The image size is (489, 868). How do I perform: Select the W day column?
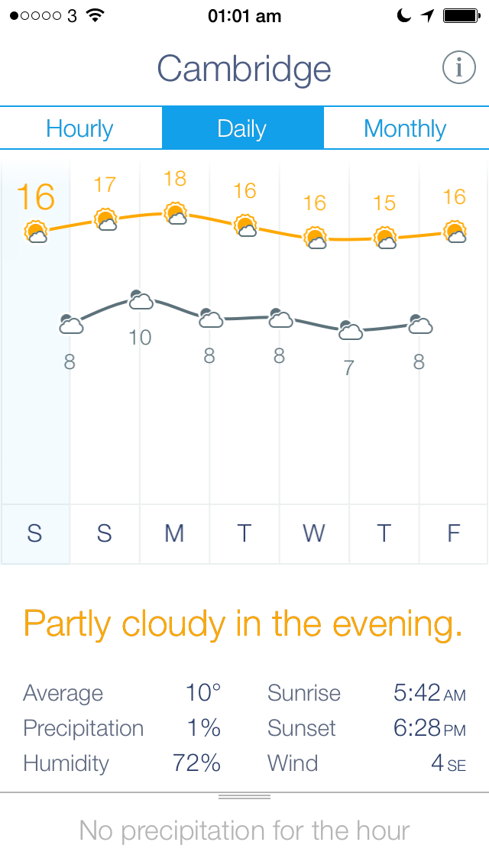coord(314,533)
